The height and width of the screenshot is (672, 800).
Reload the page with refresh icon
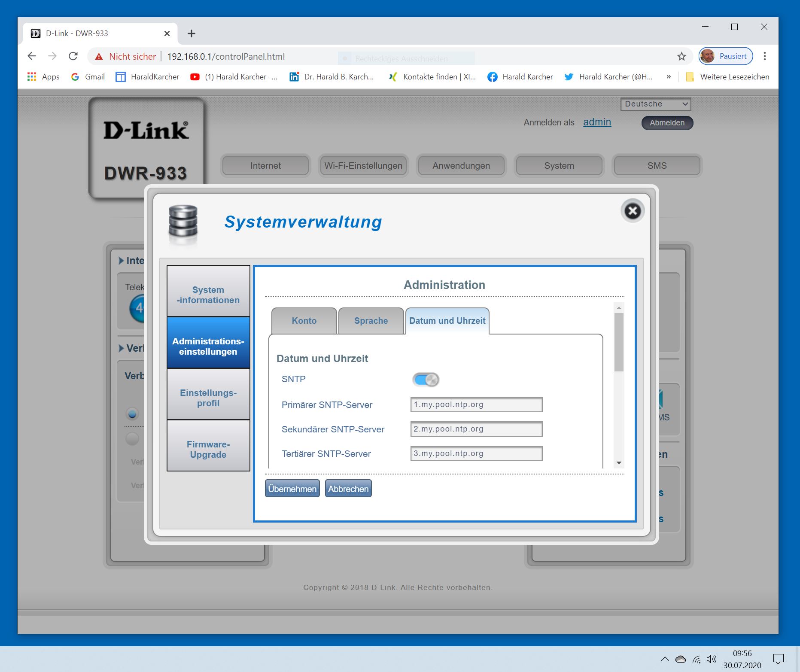click(x=73, y=56)
